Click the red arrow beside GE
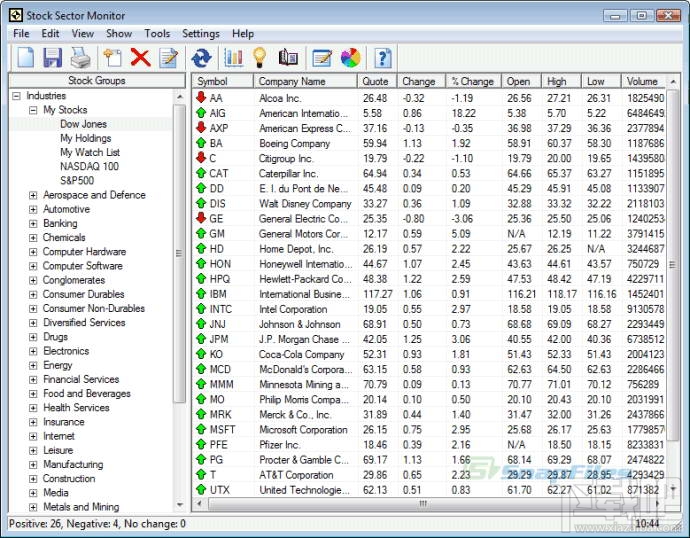Screen dimensions: 690x538 point(201,218)
